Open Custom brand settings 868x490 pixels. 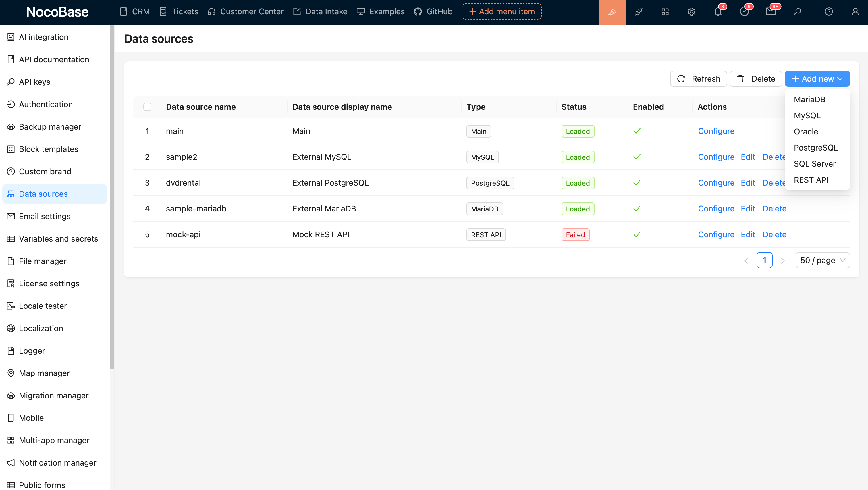(x=55, y=171)
